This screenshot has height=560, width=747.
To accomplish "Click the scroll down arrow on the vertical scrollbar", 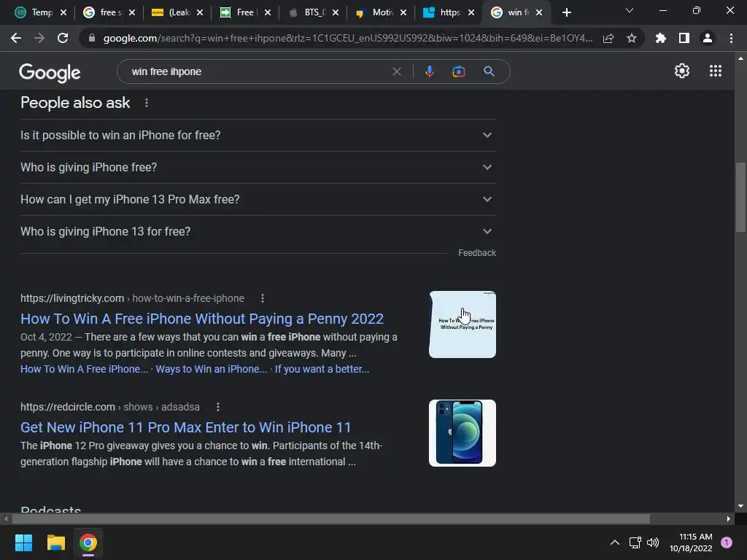I will [x=740, y=506].
